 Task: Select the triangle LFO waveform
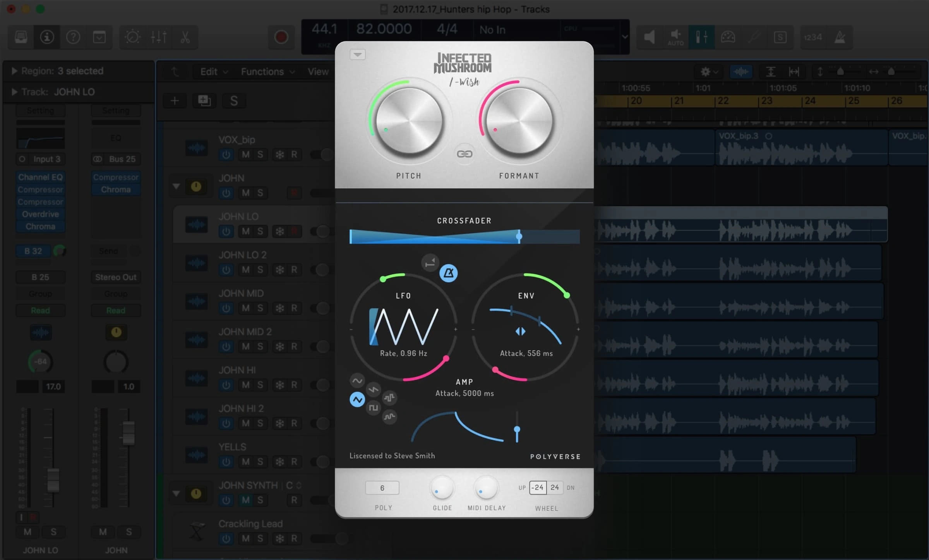(357, 400)
